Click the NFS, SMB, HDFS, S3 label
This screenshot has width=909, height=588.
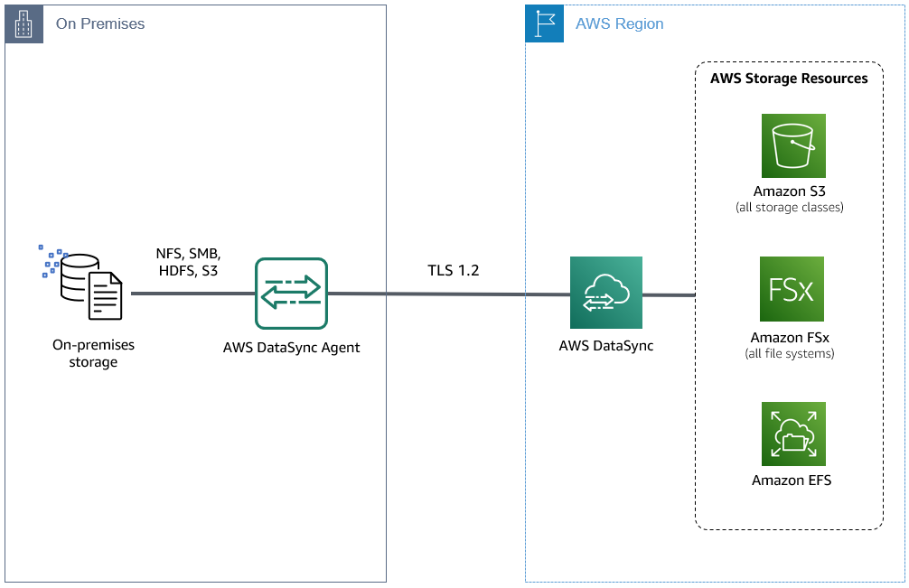[x=185, y=259]
